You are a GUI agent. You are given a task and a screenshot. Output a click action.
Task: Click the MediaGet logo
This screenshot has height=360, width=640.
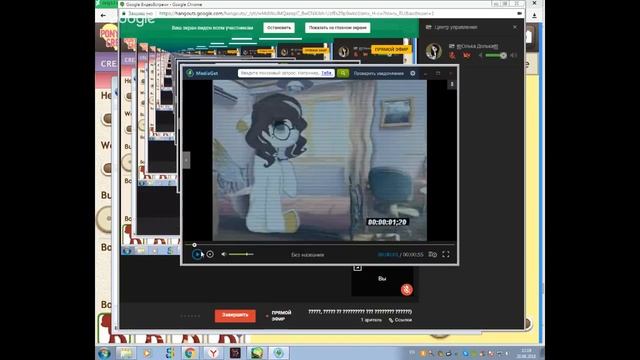(x=202, y=73)
